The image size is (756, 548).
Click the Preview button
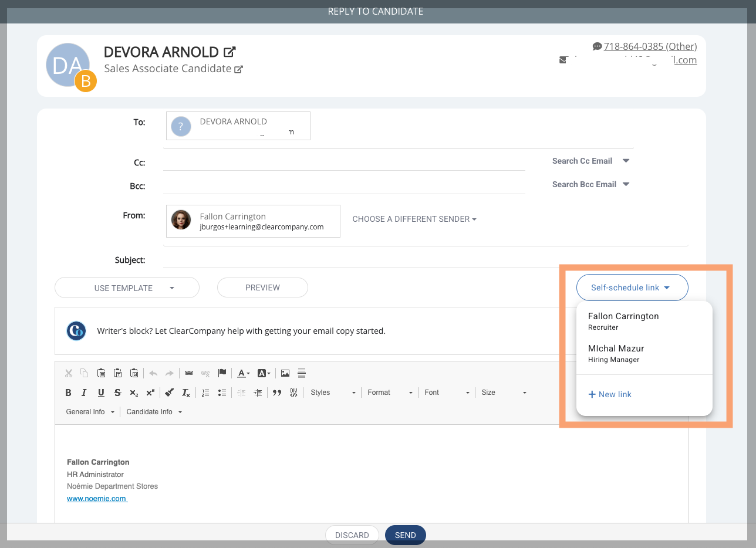[x=262, y=287]
